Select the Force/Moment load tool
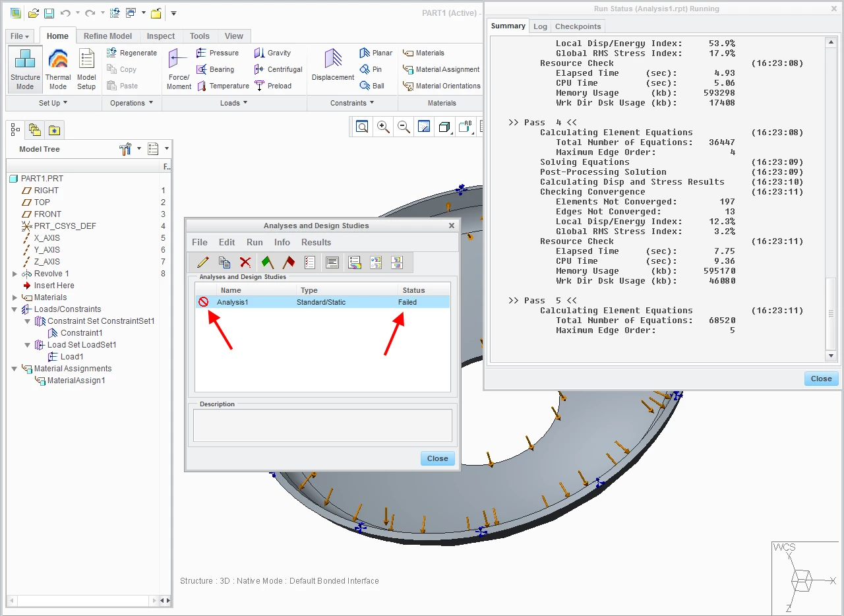 179,69
